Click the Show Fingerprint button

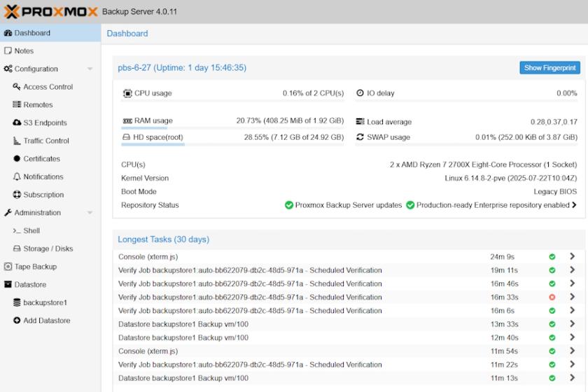(549, 68)
